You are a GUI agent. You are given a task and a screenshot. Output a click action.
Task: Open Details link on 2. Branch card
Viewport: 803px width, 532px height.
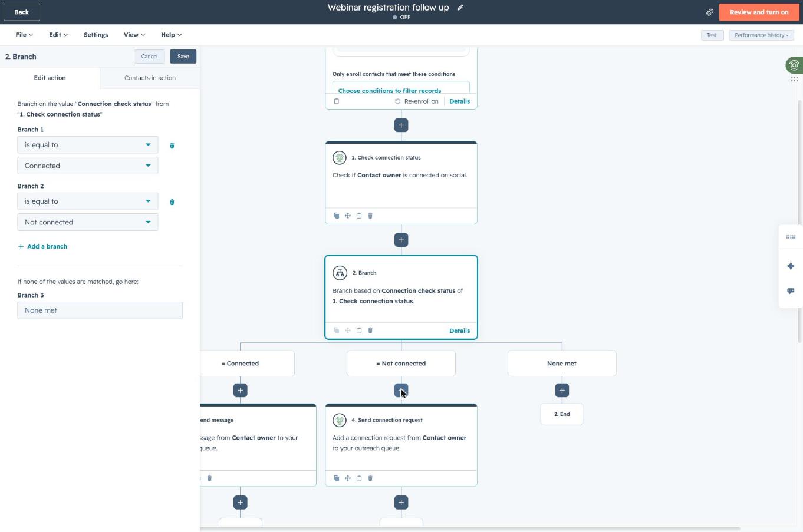point(459,331)
